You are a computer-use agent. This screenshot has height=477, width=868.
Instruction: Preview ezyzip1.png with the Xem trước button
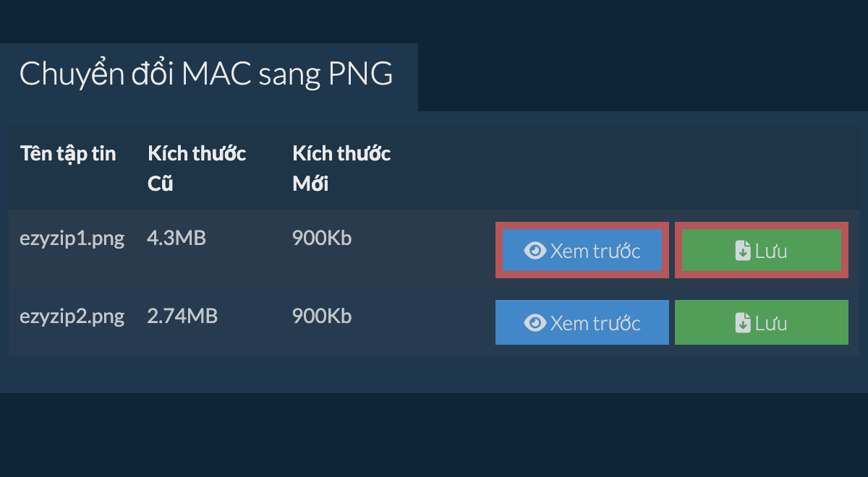(582, 251)
